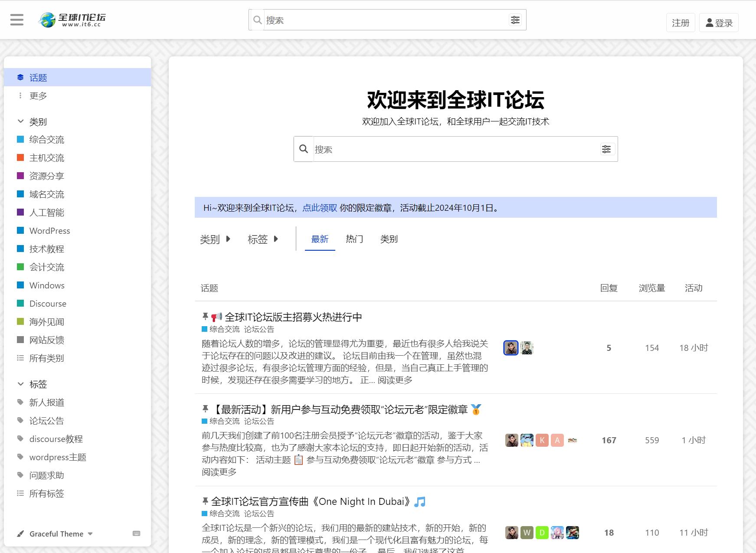Click the user icon on 登录 button
Image resolution: width=756 pixels, height=553 pixels.
[710, 23]
